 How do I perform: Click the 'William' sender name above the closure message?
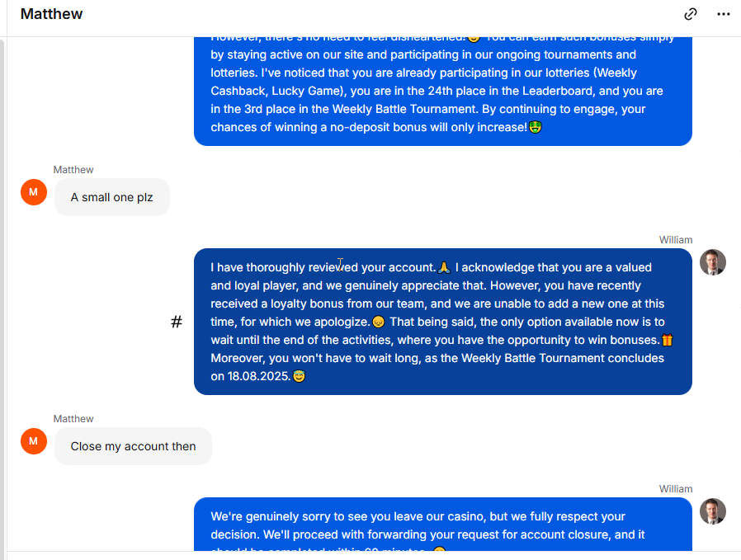click(676, 489)
